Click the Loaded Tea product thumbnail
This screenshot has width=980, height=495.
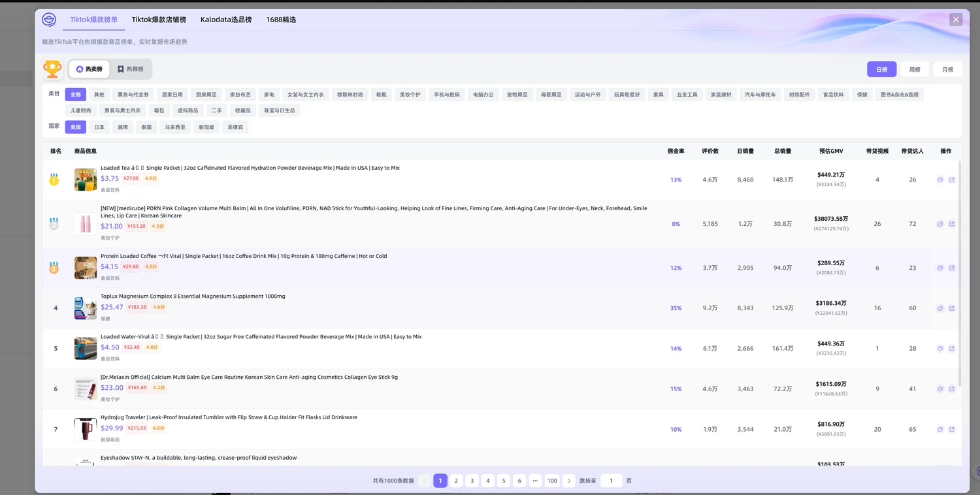tap(86, 180)
